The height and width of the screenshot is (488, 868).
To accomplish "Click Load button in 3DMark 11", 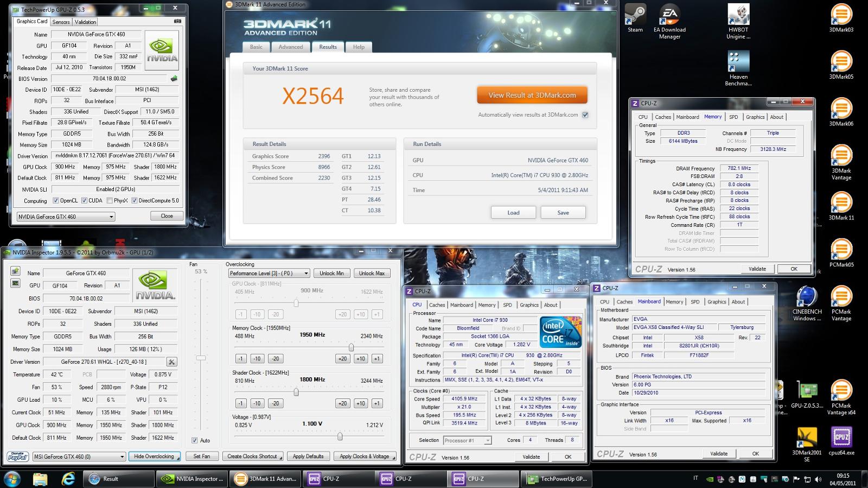I will 513,213.
